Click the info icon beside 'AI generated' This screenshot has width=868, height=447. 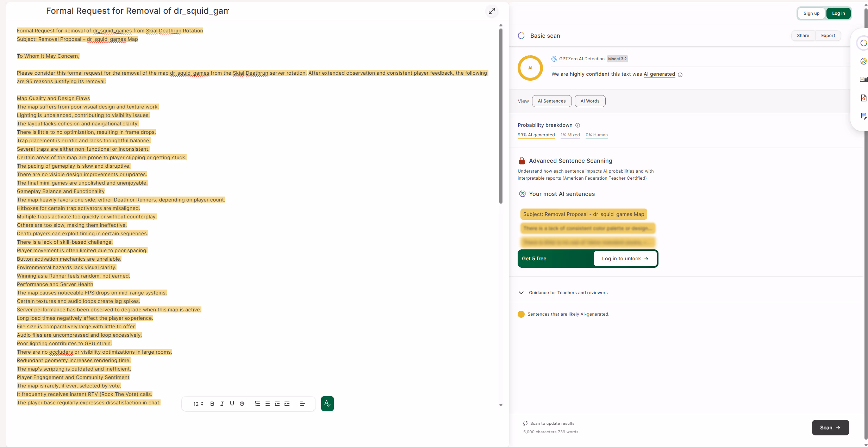point(680,75)
